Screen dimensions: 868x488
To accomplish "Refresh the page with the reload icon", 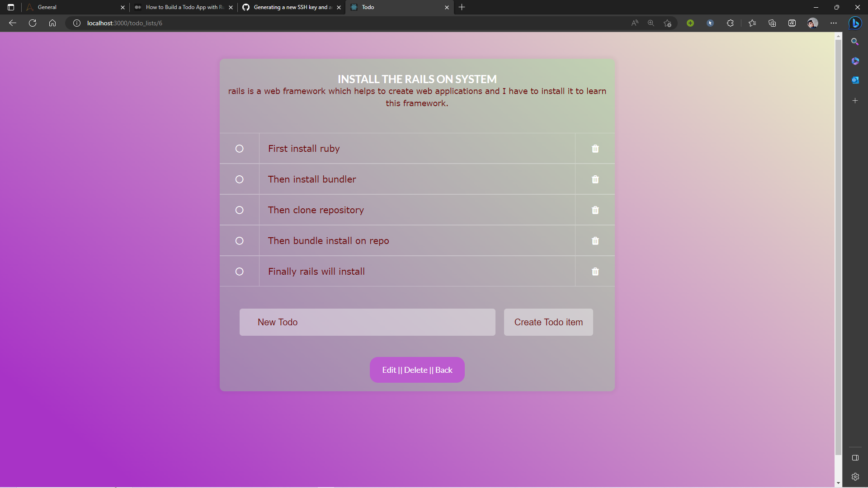I will click(x=33, y=23).
